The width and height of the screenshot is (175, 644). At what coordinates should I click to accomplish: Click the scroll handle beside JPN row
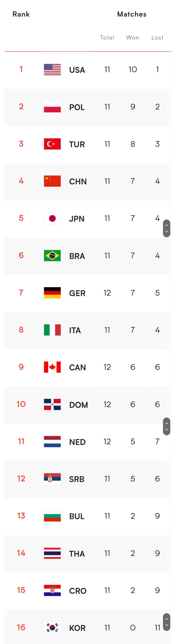pos(167,228)
